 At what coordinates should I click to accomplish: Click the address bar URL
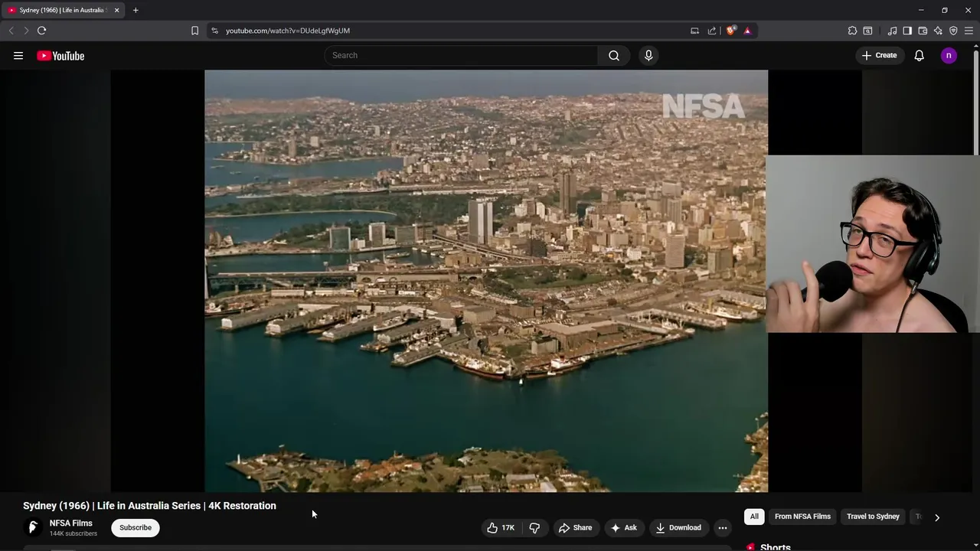click(x=288, y=31)
